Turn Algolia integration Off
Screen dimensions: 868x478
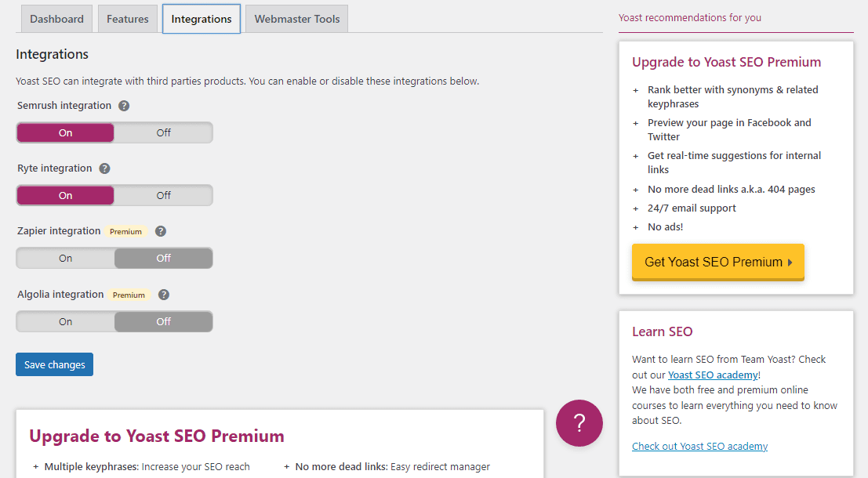(163, 321)
